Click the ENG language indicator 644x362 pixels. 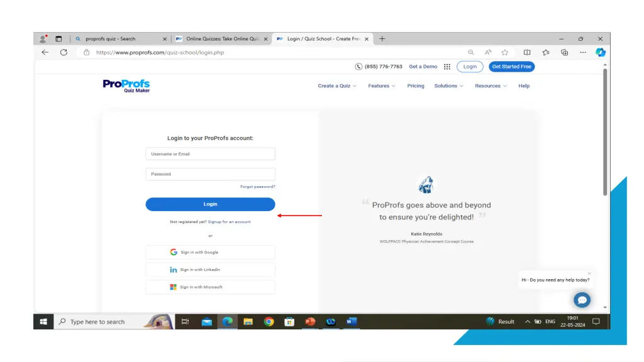click(x=550, y=322)
